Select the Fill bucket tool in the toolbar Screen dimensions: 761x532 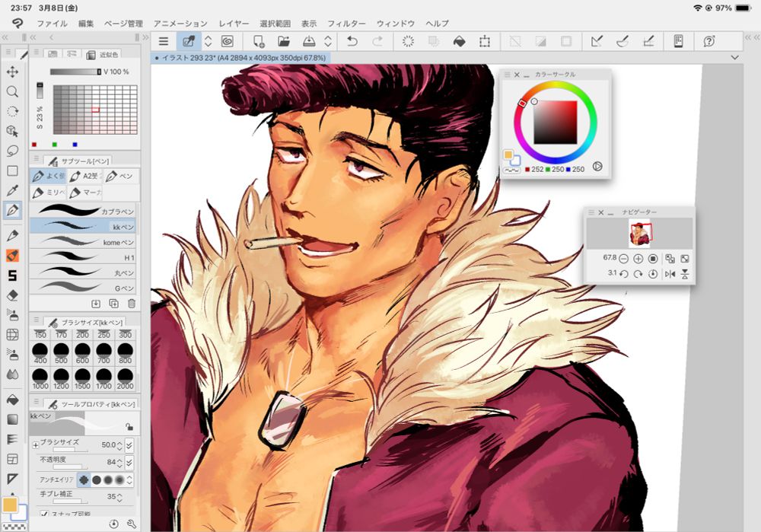[x=12, y=399]
